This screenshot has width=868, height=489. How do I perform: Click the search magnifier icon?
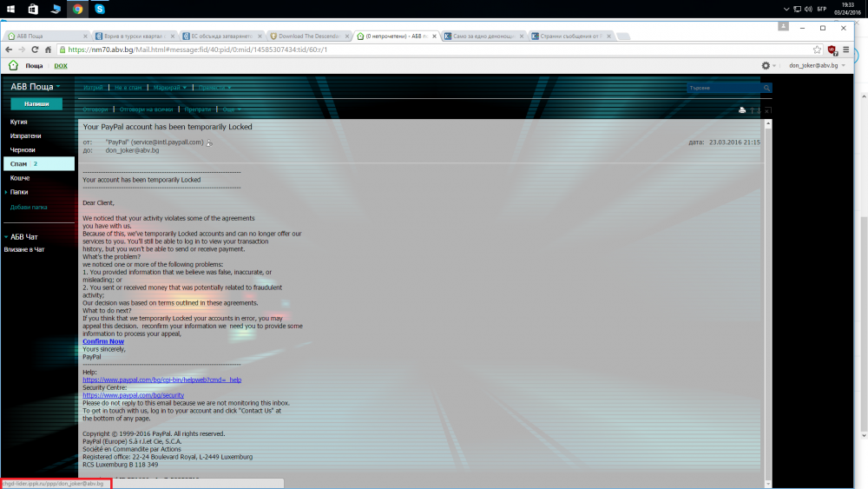click(x=766, y=88)
